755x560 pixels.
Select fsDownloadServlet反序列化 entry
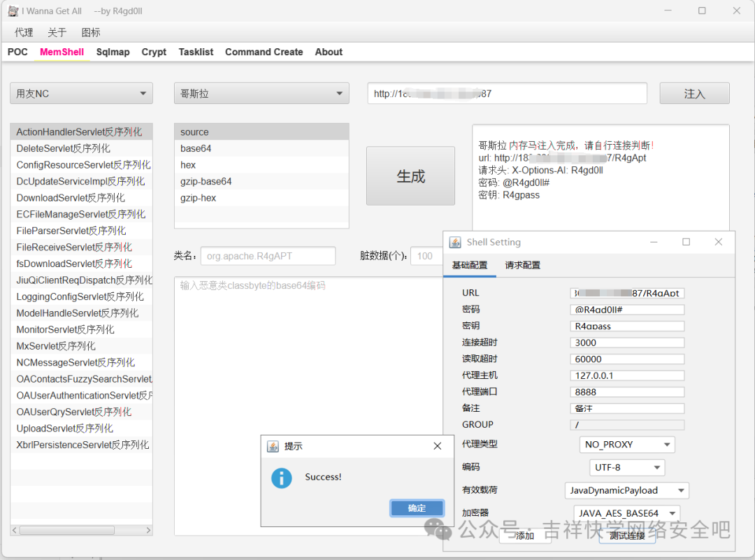[81, 264]
